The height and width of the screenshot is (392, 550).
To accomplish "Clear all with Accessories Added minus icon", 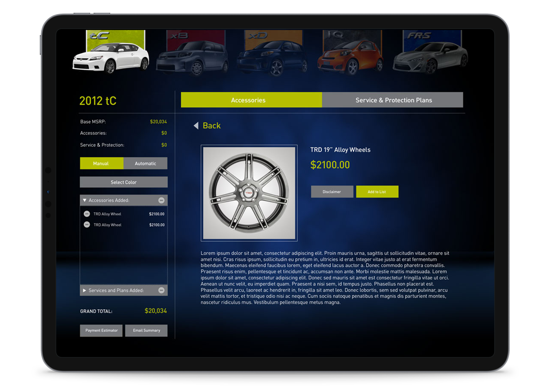I will (x=161, y=200).
